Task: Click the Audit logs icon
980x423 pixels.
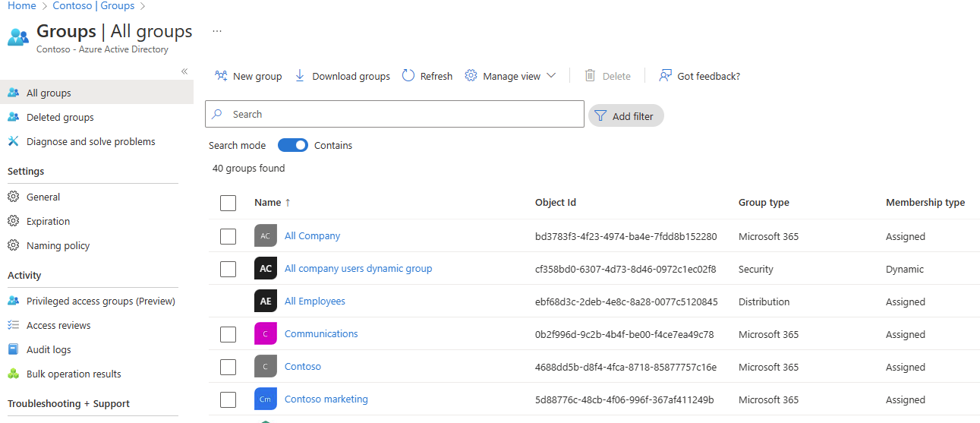Action: (13, 349)
